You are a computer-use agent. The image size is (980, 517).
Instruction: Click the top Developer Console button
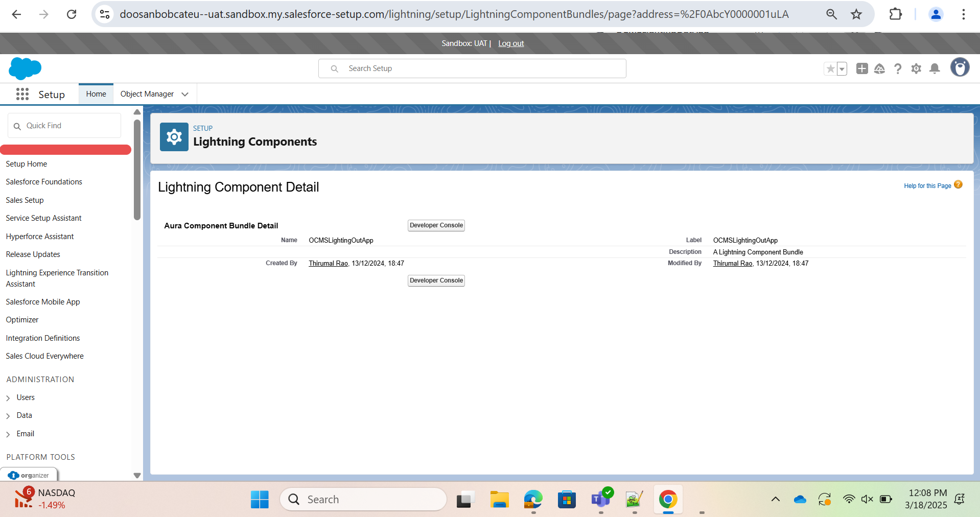tap(436, 225)
